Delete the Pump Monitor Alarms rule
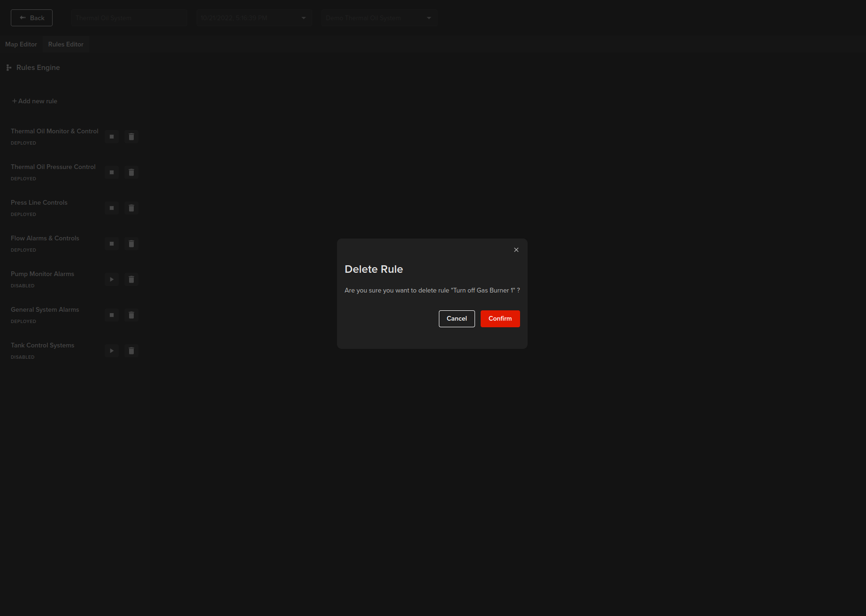The image size is (866, 616). click(x=131, y=279)
